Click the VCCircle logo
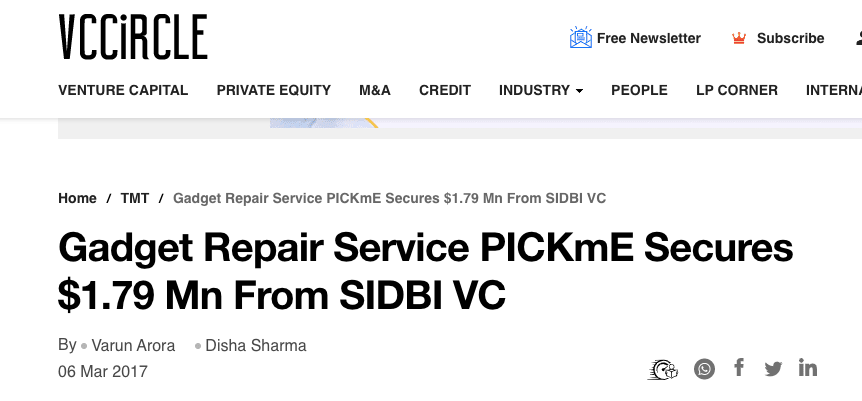The height and width of the screenshot is (401, 862). click(x=133, y=37)
